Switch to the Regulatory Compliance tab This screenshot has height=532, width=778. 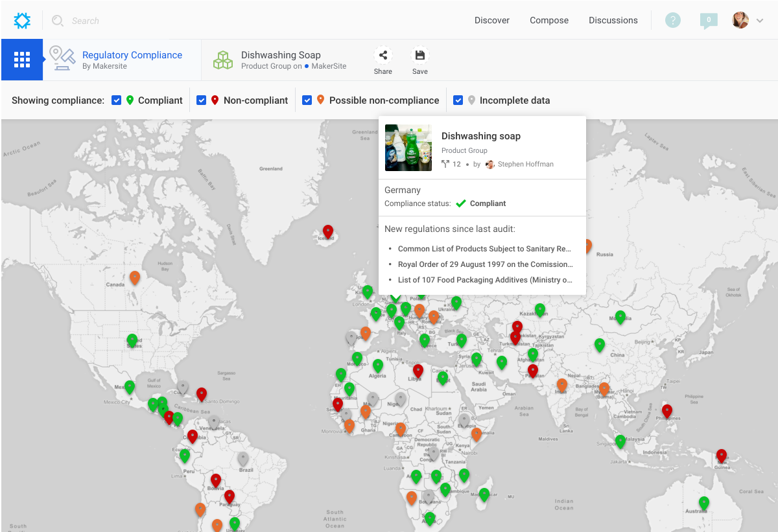[x=122, y=60]
